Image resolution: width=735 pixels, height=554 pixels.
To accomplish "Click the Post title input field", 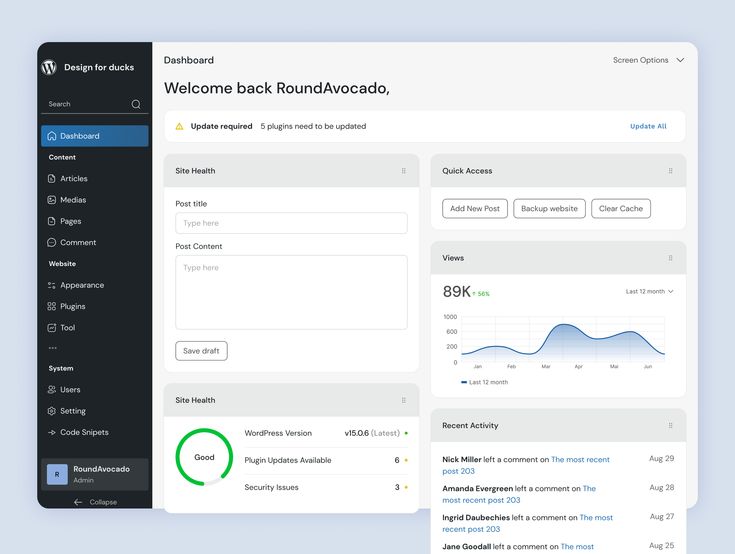I will (x=291, y=223).
